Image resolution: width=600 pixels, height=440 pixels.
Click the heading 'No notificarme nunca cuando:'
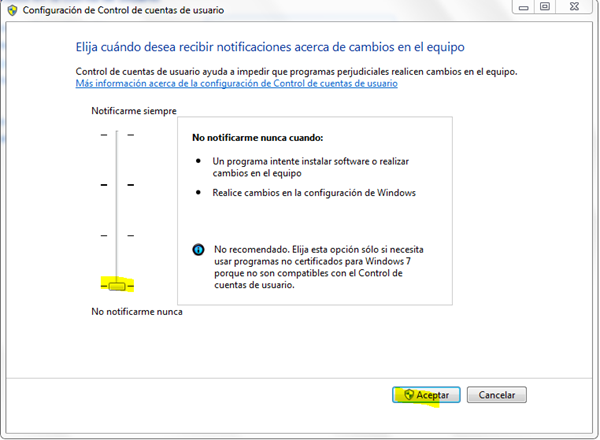point(258,138)
